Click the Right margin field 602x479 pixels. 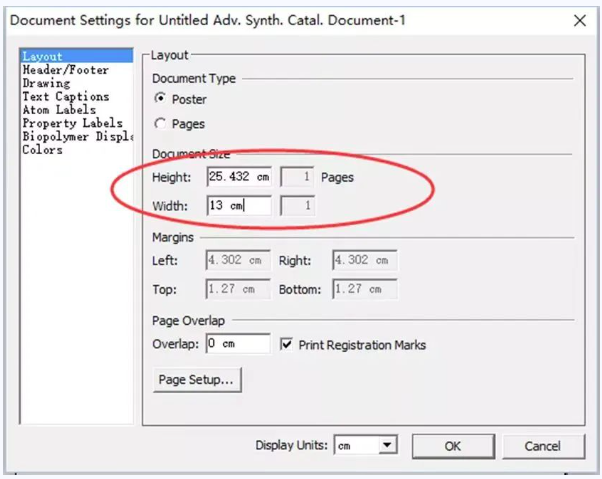click(x=365, y=260)
